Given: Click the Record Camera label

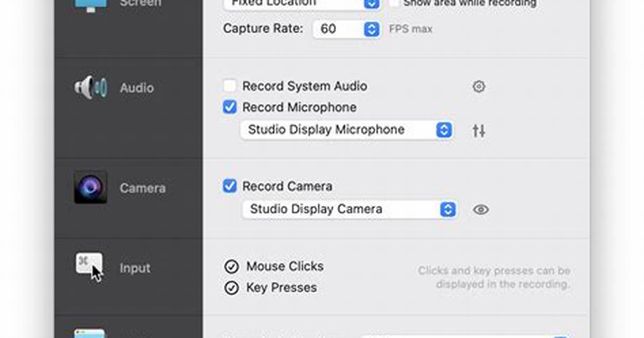Looking at the screenshot, I should pos(288,186).
